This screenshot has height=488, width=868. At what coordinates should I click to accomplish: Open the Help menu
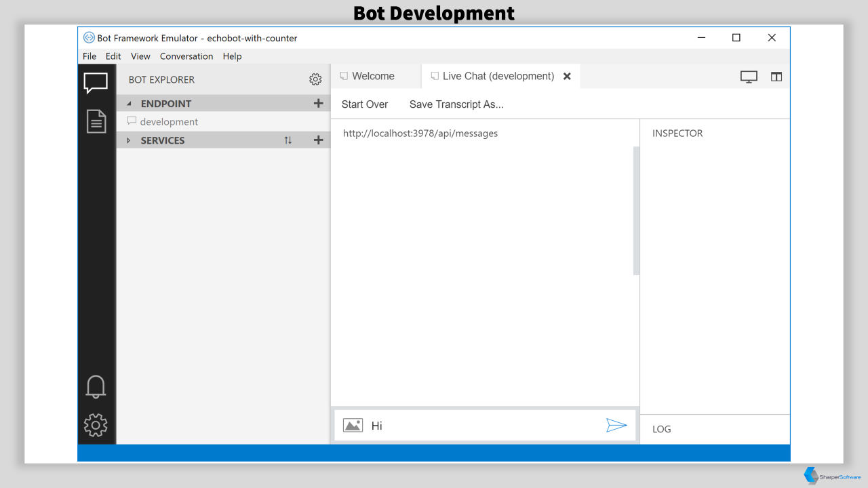pyautogui.click(x=232, y=56)
